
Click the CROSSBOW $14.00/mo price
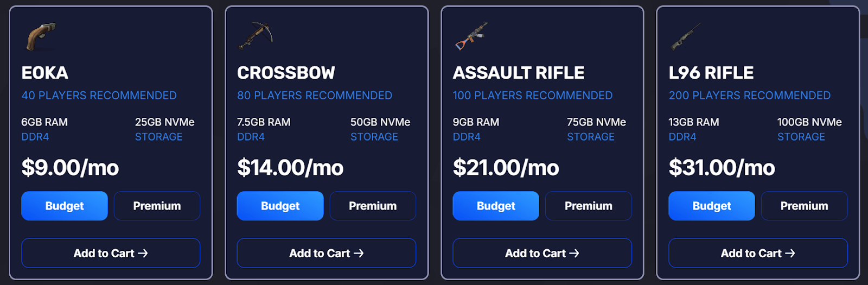click(290, 168)
